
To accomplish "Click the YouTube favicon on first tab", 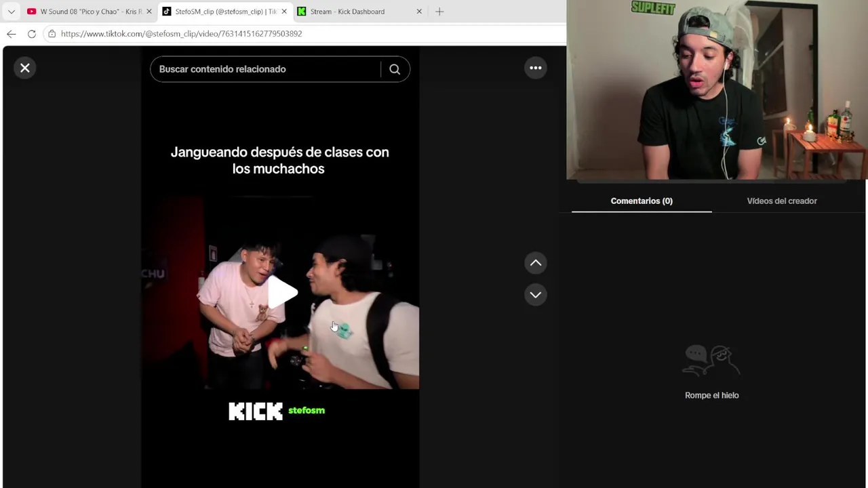I will click(x=31, y=12).
